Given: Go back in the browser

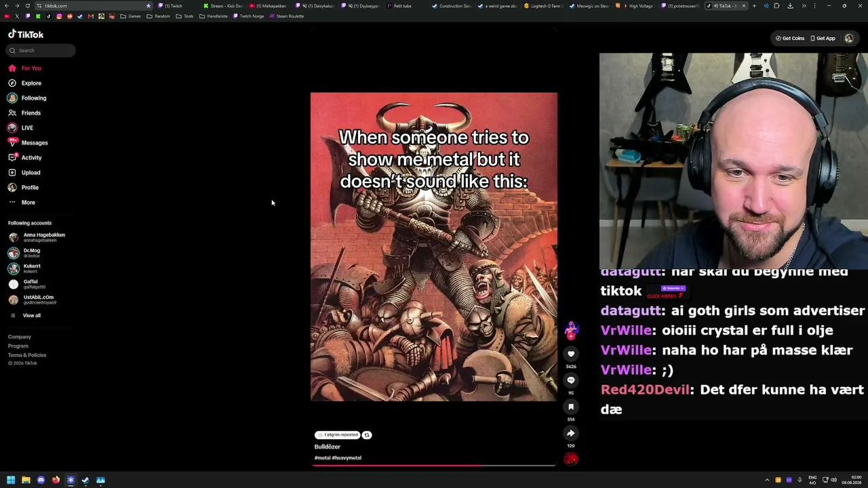Looking at the screenshot, I should (x=7, y=6).
